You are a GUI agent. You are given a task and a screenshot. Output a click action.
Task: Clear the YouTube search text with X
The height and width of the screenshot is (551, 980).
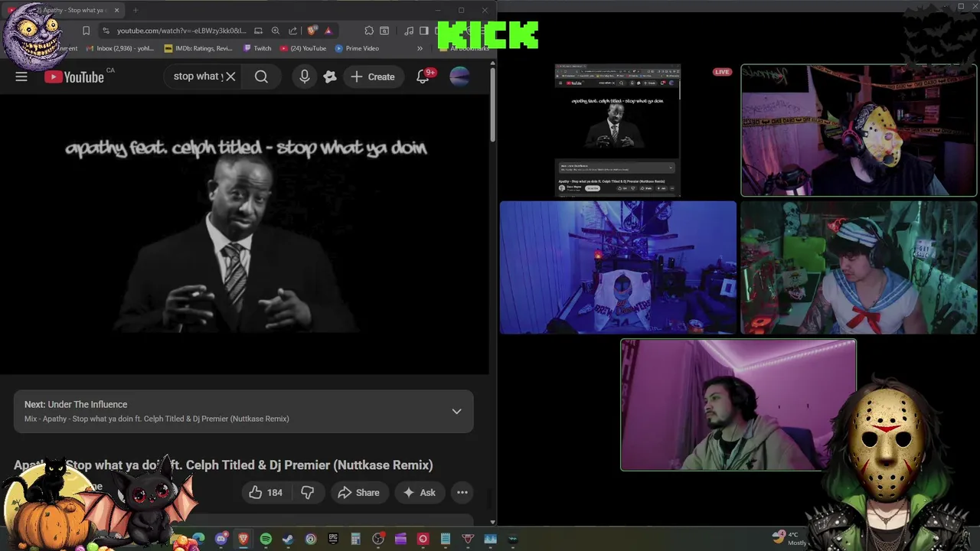230,77
